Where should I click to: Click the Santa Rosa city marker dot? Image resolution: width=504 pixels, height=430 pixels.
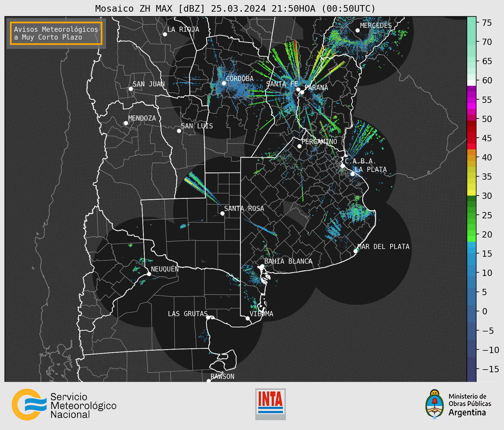click(222, 214)
